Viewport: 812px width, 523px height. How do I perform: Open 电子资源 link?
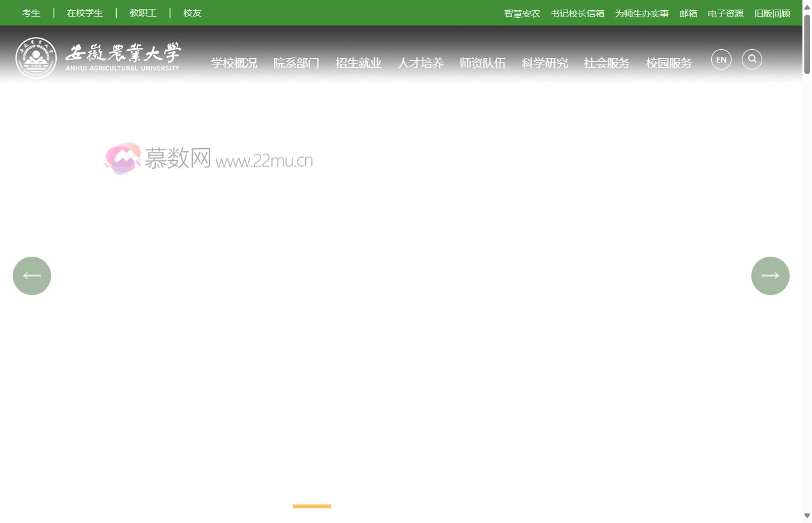725,13
